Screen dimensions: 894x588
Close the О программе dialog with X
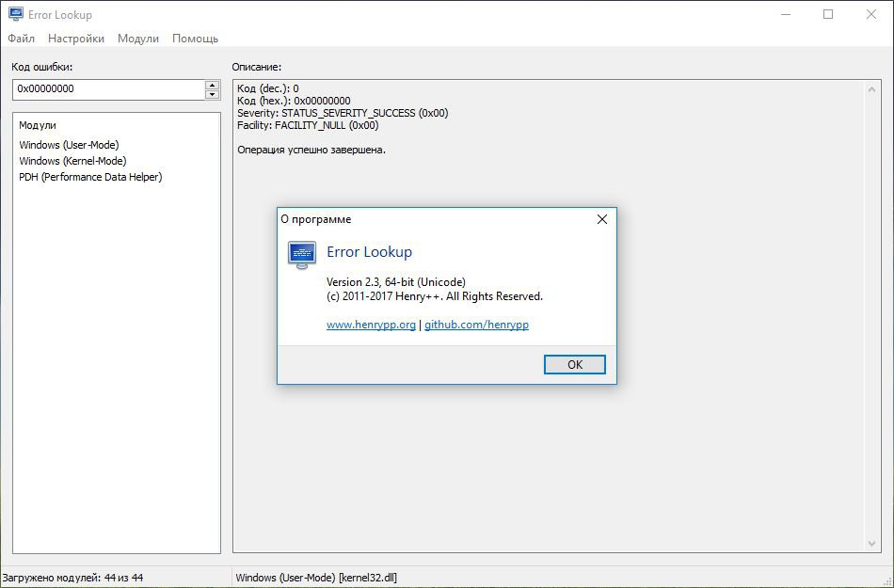[x=602, y=219]
